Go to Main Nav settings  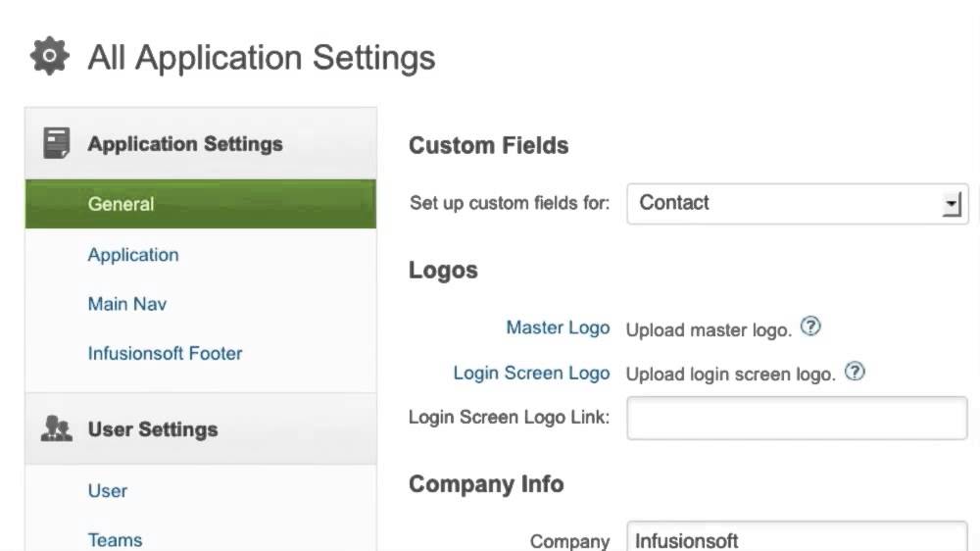pos(126,304)
